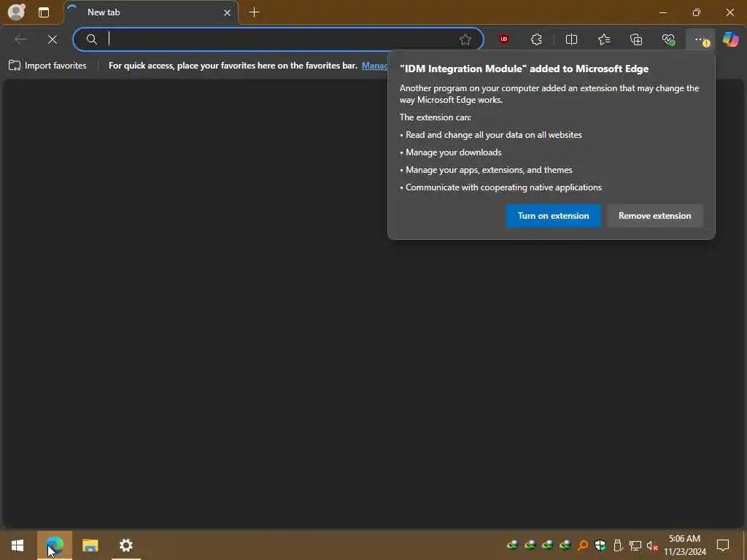747x560 pixels.
Task: Open Browser essentials heart icon
Action: (668, 39)
